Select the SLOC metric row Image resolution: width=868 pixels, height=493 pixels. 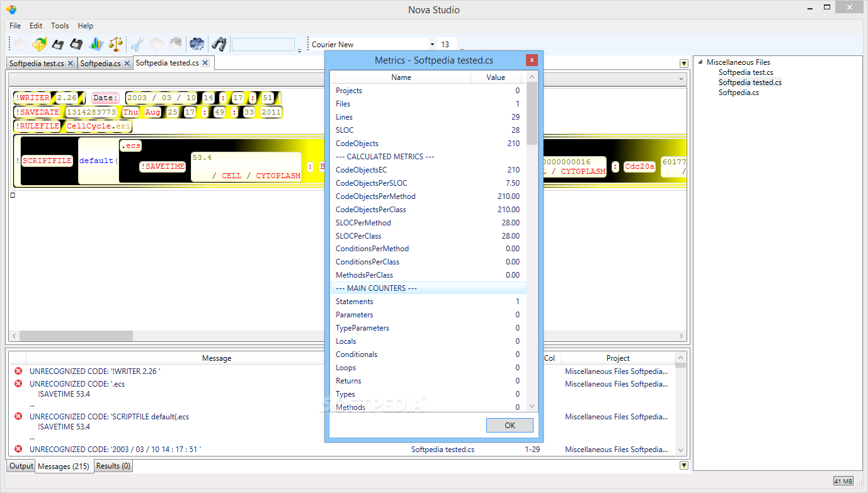[428, 130]
